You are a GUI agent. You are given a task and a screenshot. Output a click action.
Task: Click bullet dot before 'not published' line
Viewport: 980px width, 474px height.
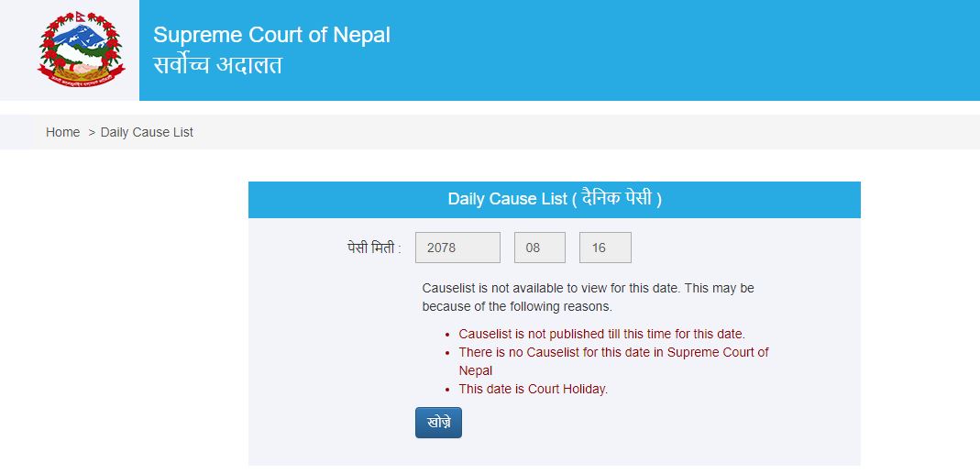point(447,334)
